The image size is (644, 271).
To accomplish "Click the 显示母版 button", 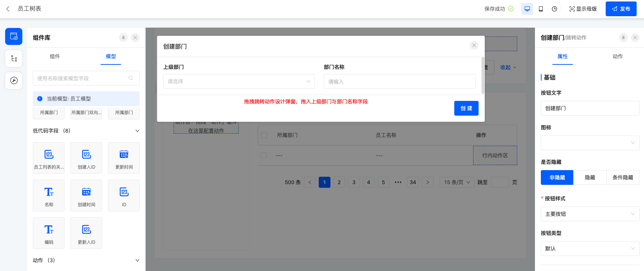I will (583, 9).
